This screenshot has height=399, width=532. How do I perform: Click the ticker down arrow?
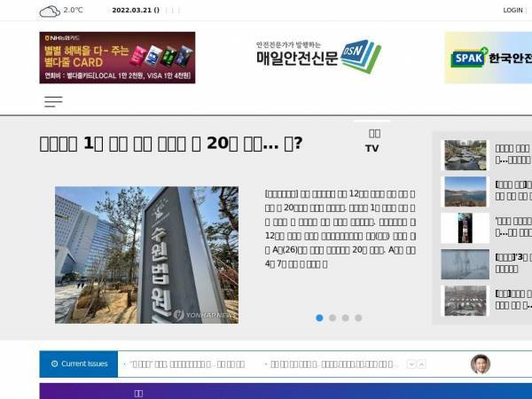(411, 364)
